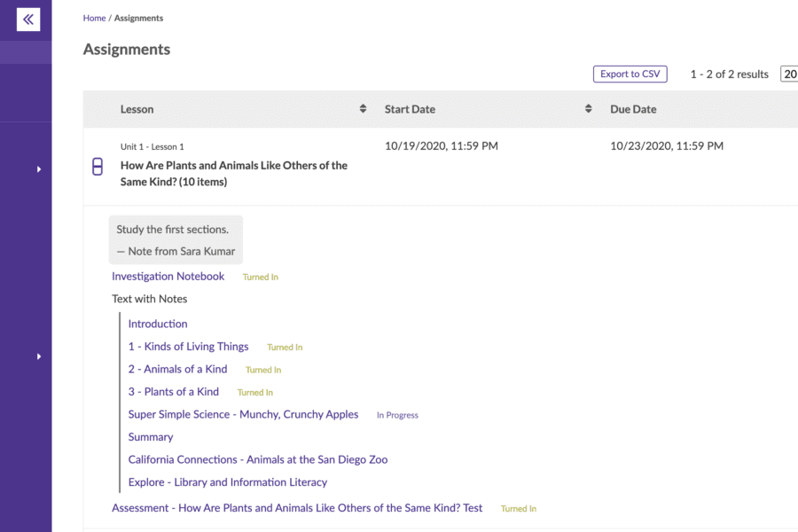Expand the lower sidebar arrow menu

tap(39, 356)
